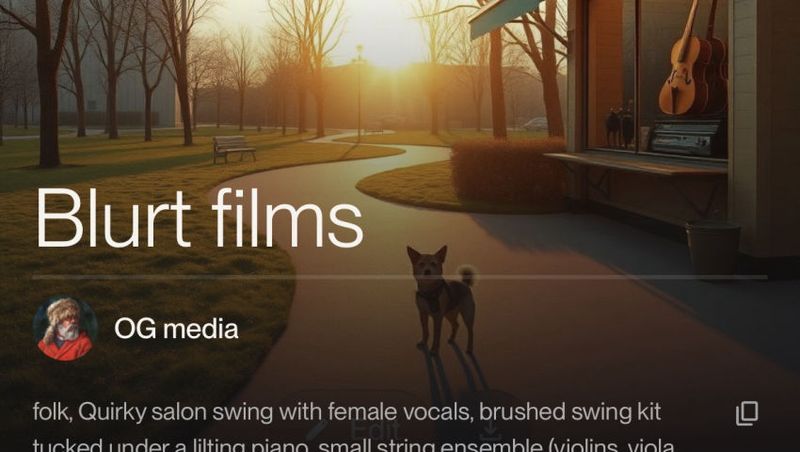Click the dimmed download arrow icon
Image resolution: width=800 pixels, height=452 pixels.
click(490, 432)
